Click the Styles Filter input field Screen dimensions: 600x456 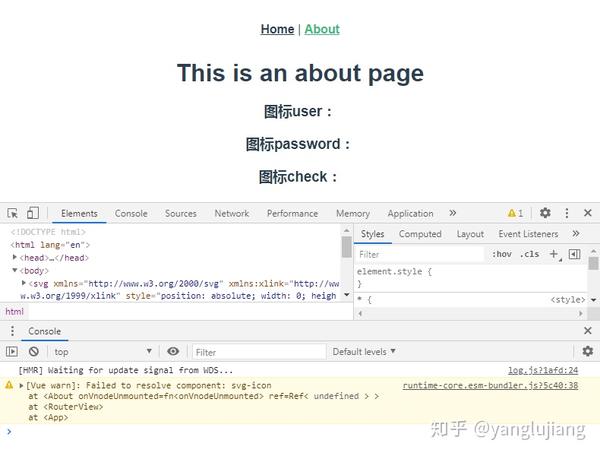click(420, 254)
